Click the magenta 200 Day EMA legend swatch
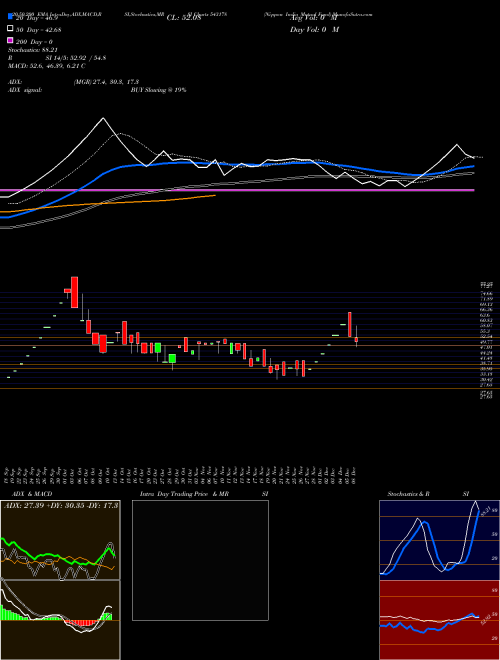500x660 pixels. [x=10, y=41]
